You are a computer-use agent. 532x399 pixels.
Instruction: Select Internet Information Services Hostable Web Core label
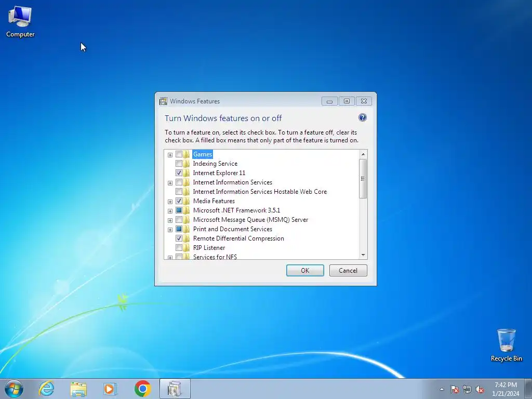[260, 192]
